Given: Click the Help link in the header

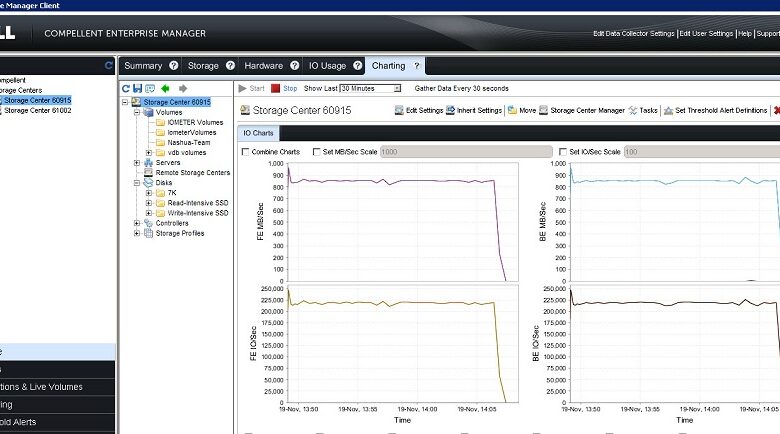Looking at the screenshot, I should pos(745,33).
